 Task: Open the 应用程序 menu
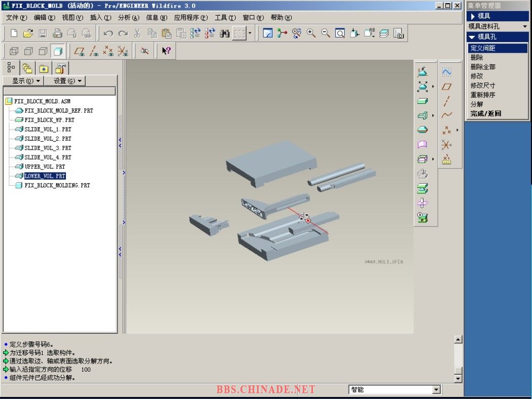click(x=191, y=18)
